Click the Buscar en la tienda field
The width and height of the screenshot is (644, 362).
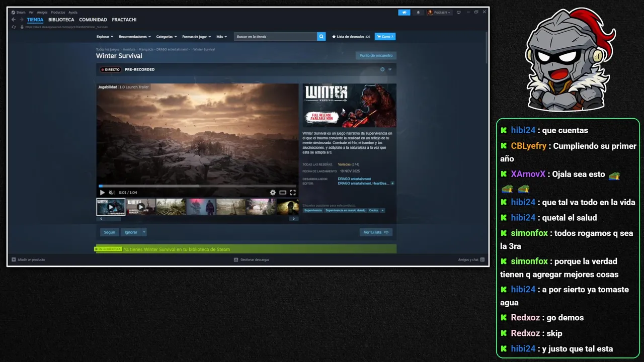[x=276, y=37]
